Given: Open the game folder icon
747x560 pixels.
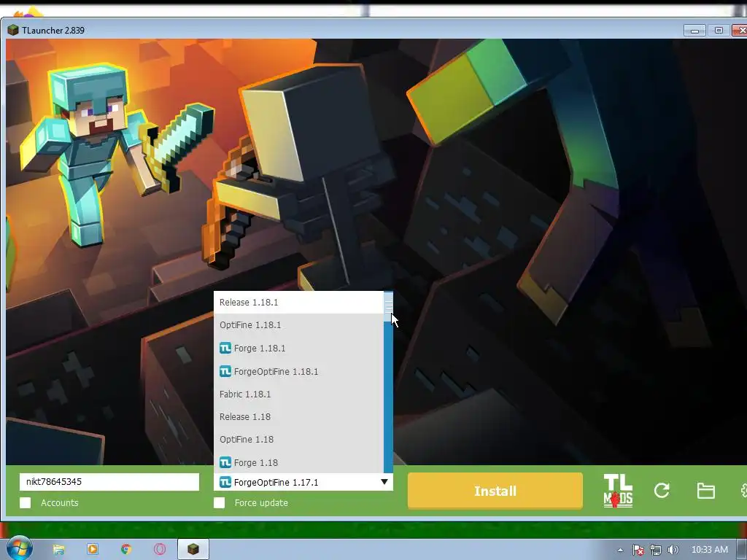Looking at the screenshot, I should [x=705, y=491].
